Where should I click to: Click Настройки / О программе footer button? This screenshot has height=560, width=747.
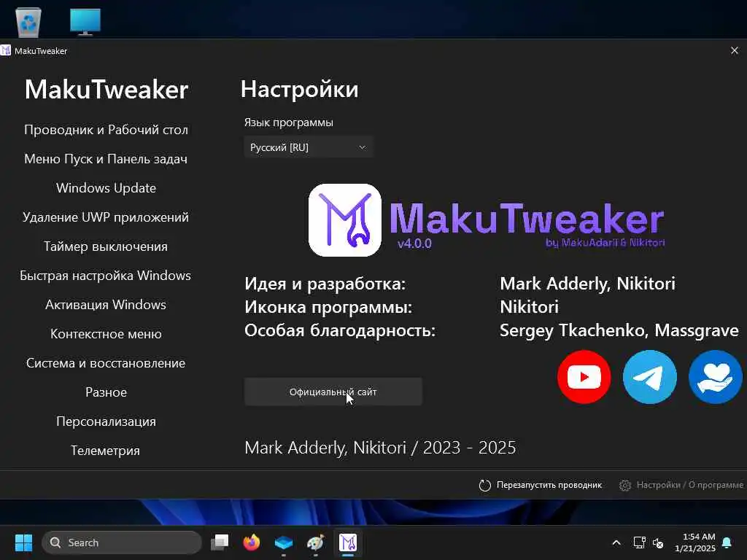(x=681, y=485)
